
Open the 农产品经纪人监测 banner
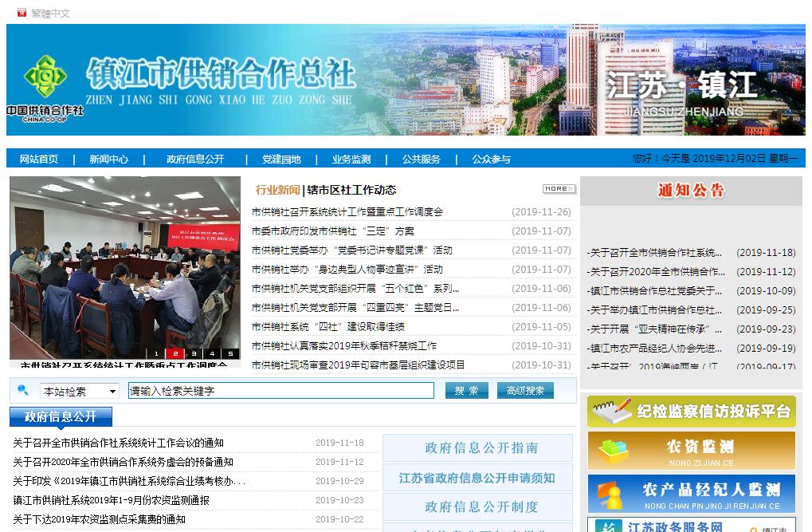[x=691, y=494]
